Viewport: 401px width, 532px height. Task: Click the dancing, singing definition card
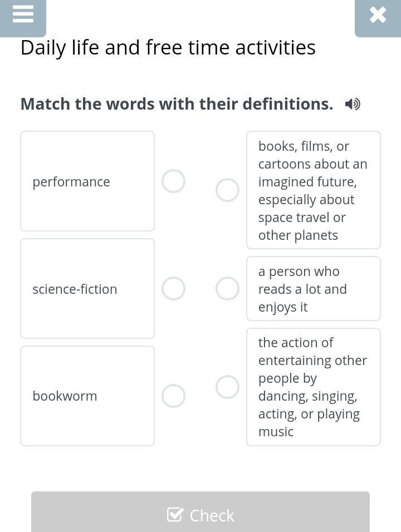pos(314,387)
